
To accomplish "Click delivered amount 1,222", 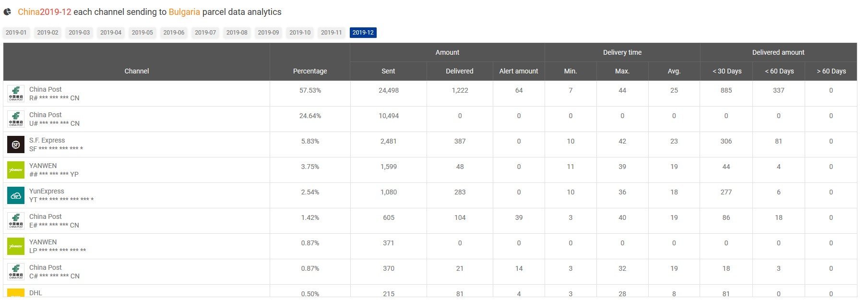I will coord(460,90).
